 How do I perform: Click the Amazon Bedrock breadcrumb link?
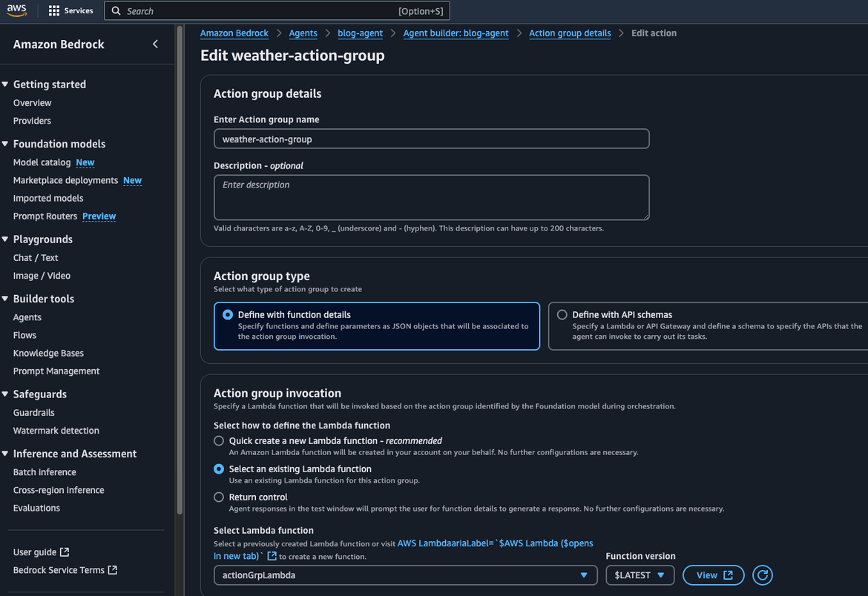click(x=234, y=33)
